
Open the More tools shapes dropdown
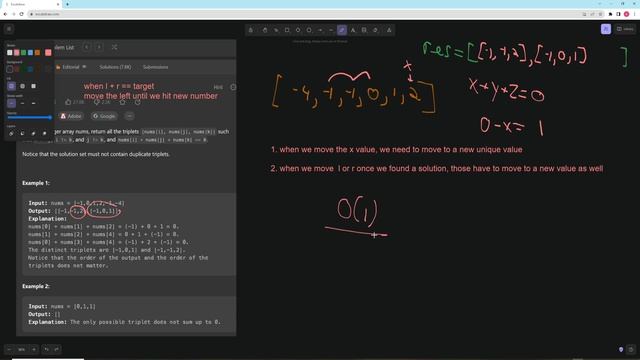pyautogui.click(x=389, y=30)
